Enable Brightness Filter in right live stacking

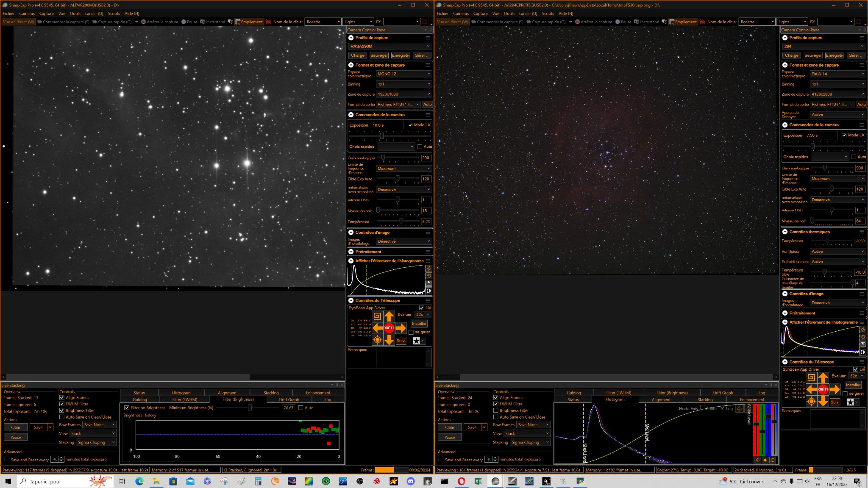[496, 410]
